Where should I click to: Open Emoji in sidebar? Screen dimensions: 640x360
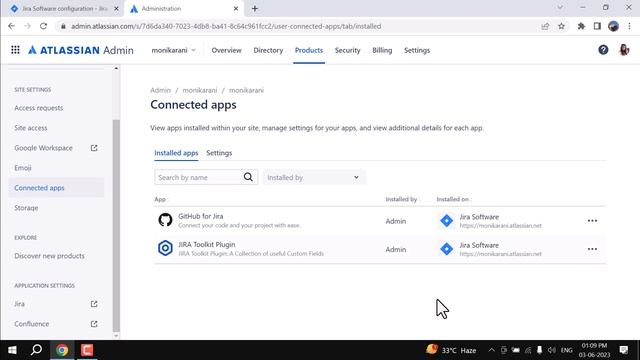(23, 168)
